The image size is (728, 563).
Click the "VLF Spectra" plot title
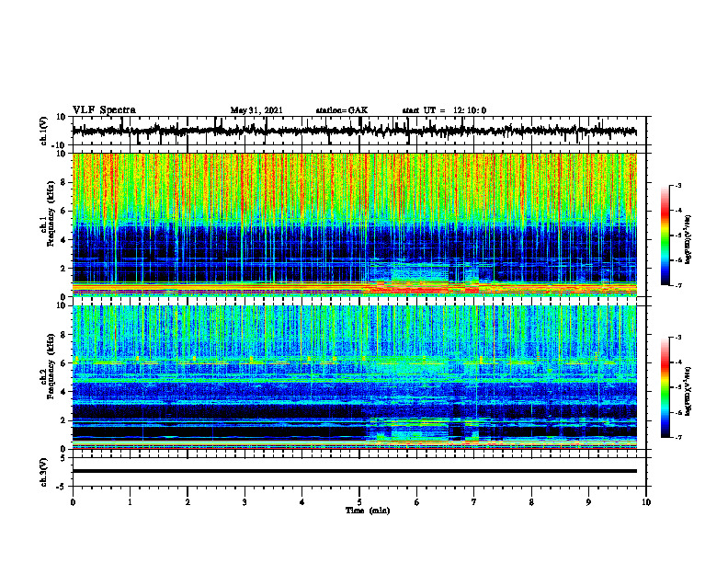click(x=104, y=110)
